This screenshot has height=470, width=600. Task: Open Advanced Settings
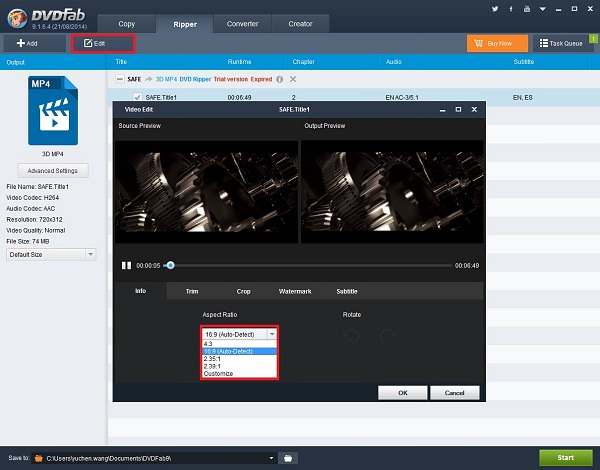pos(53,171)
